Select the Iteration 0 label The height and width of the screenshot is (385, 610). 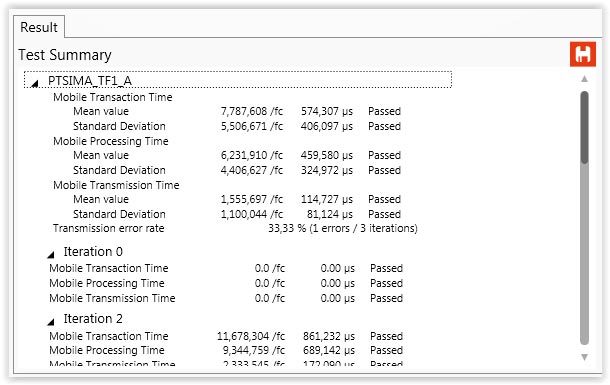point(93,252)
